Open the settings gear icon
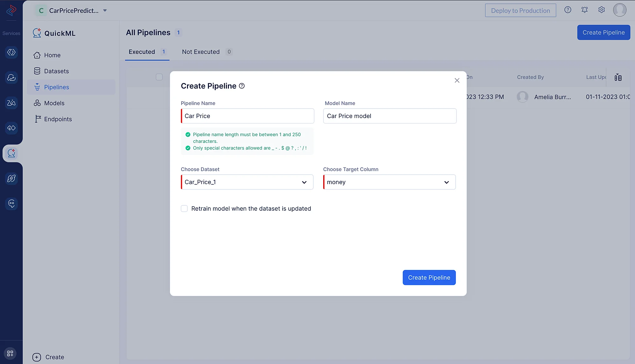This screenshot has height=364, width=635. coord(601,10)
